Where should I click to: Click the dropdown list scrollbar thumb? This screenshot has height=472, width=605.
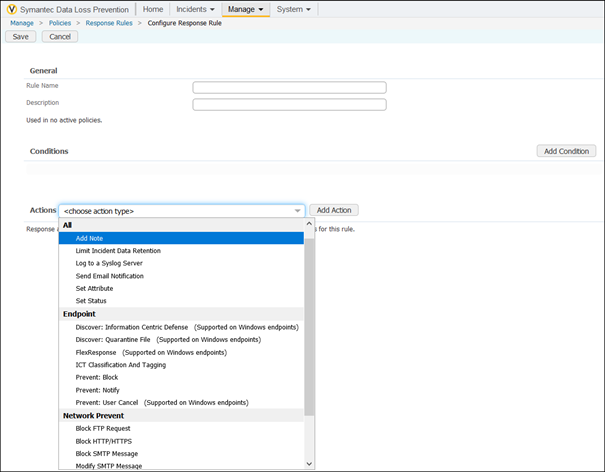[309, 327]
